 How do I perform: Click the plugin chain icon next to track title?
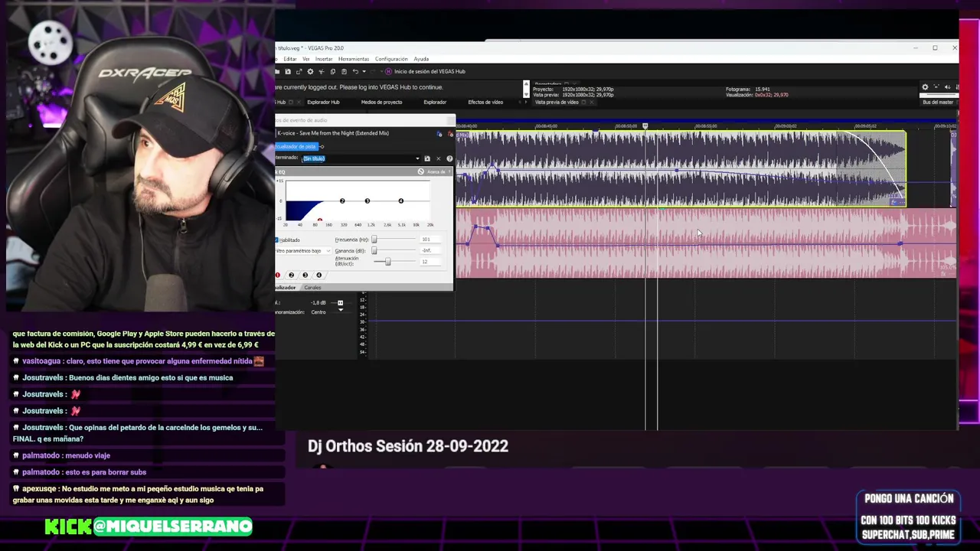pos(439,134)
